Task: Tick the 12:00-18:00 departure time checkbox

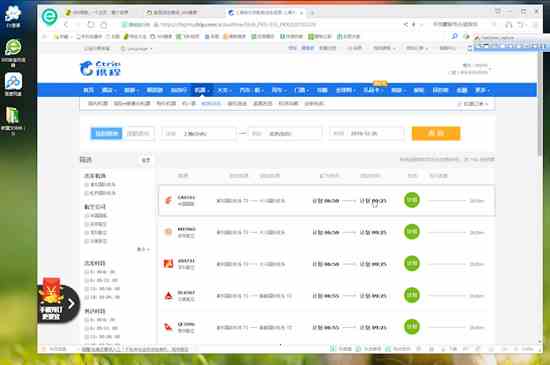Action: (x=86, y=289)
